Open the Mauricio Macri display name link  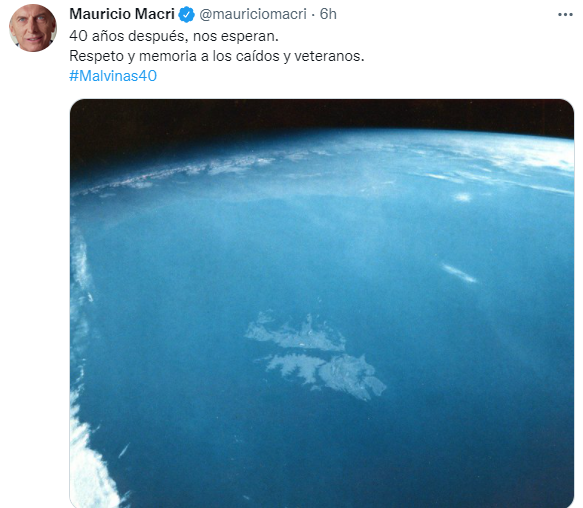(122, 14)
